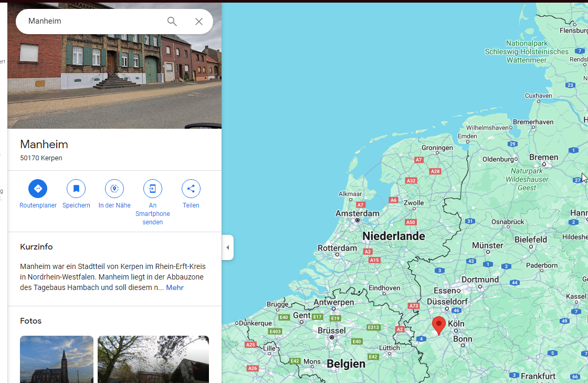588x383 pixels.
Task: Click the Niederlande country label
Action: click(393, 236)
